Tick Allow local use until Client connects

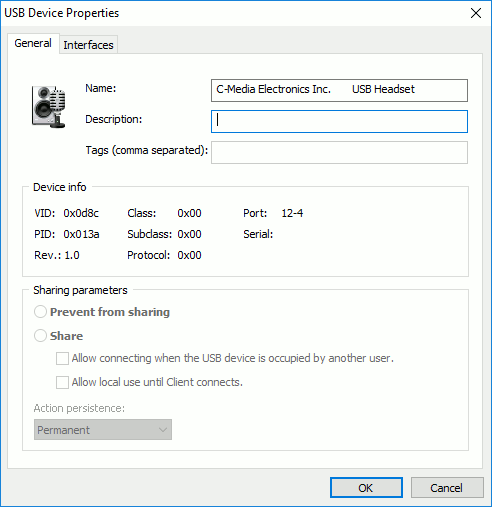point(62,382)
